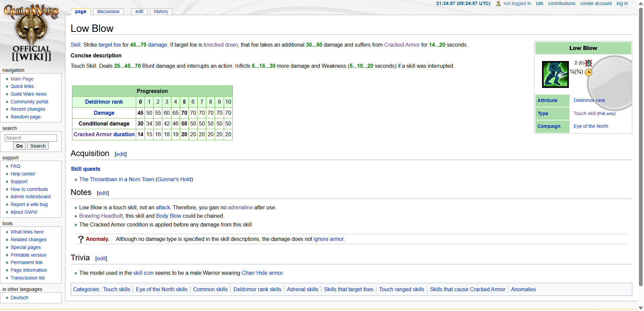Click the Guild Wars Official Wiki logo
644x311 pixels.
tap(31, 33)
